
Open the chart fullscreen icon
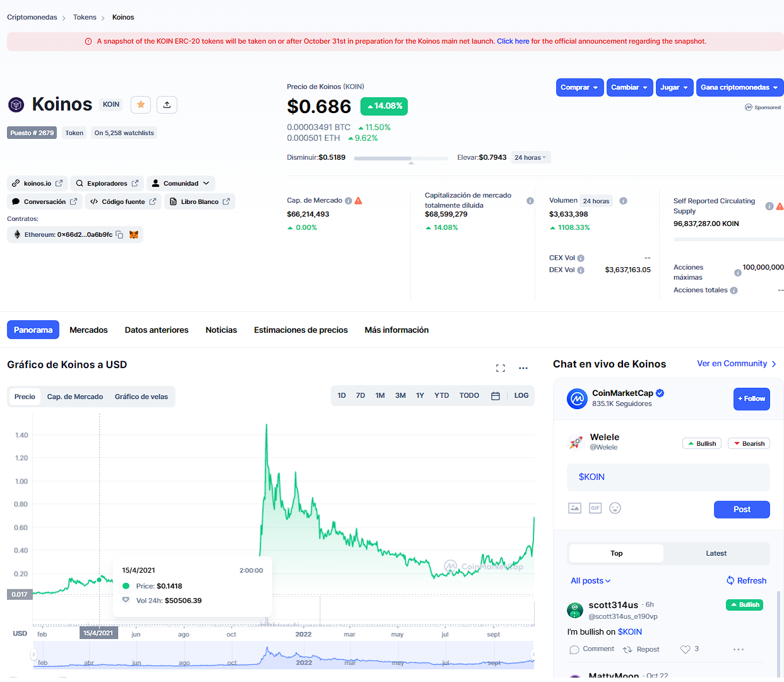pyautogui.click(x=501, y=368)
